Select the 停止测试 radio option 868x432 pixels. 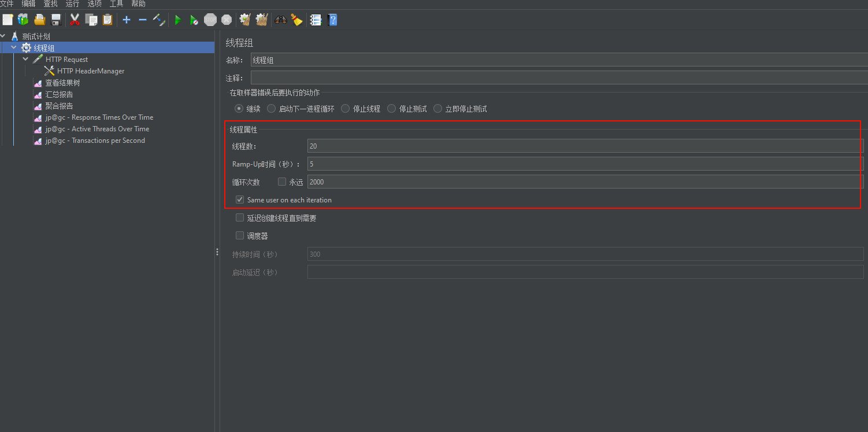tap(391, 109)
